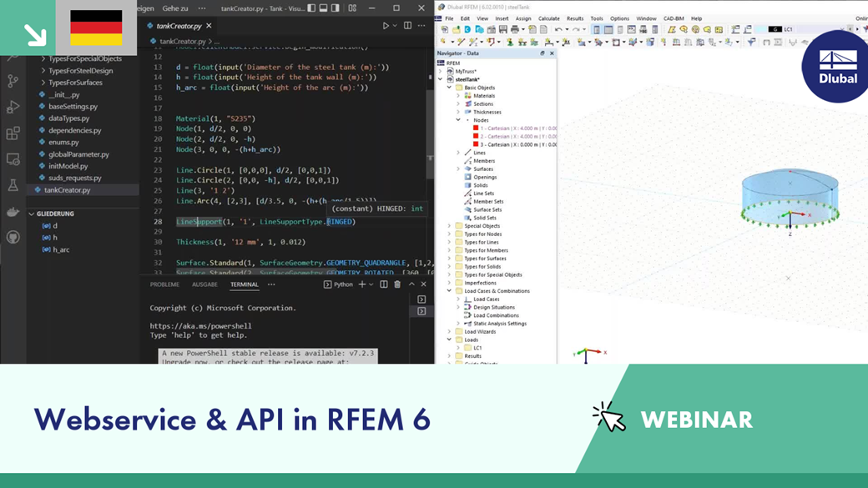
Task: Open the Calculate menu in RFEM
Action: [548, 18]
